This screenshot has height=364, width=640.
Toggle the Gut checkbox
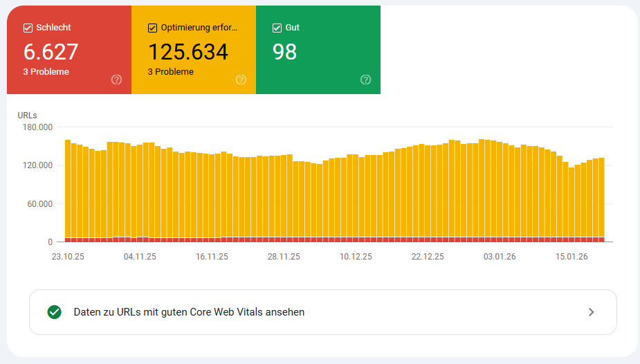277,28
